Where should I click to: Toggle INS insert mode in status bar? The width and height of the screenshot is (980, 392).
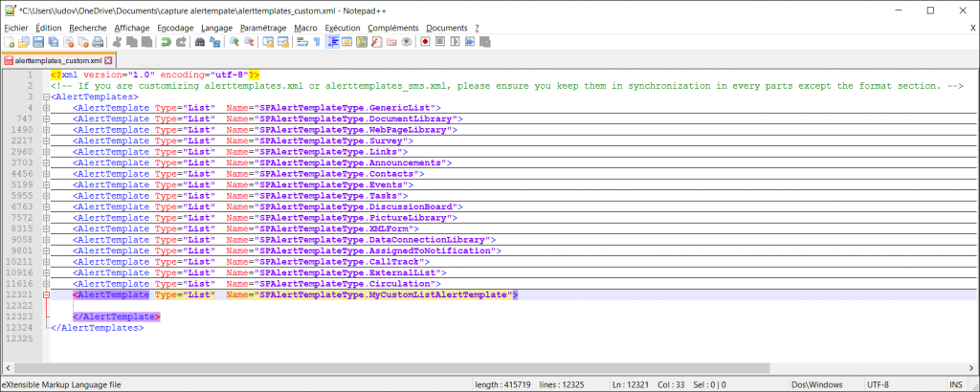(956, 384)
